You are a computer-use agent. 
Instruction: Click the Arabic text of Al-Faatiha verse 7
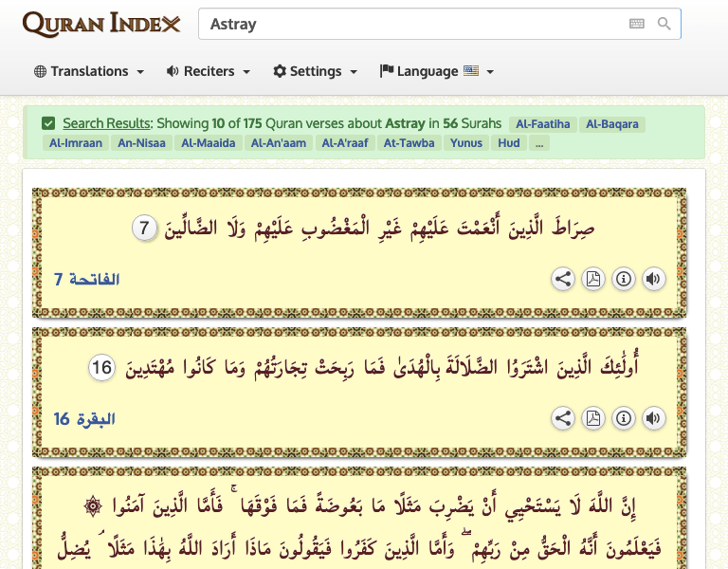(379, 228)
